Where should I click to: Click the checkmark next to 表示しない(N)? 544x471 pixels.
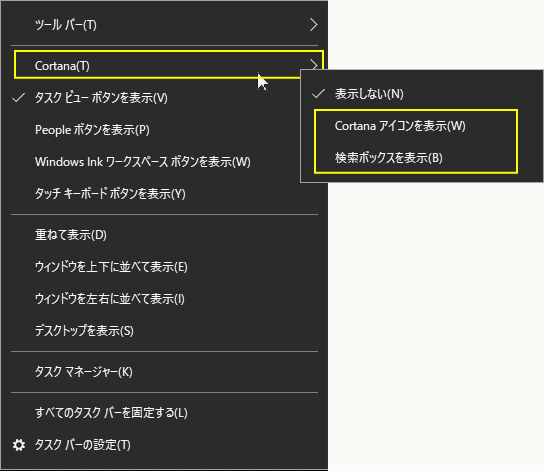point(318,93)
